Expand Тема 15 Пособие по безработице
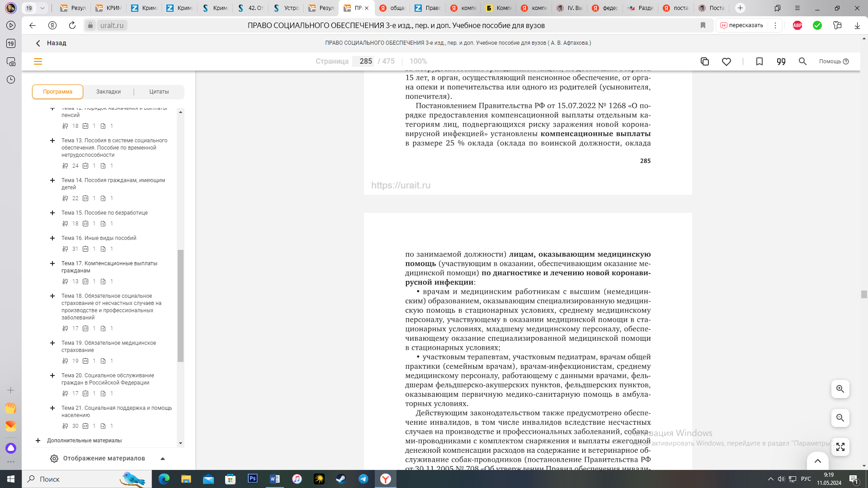Screen dimensions: 868x488 pyautogui.click(x=52, y=213)
